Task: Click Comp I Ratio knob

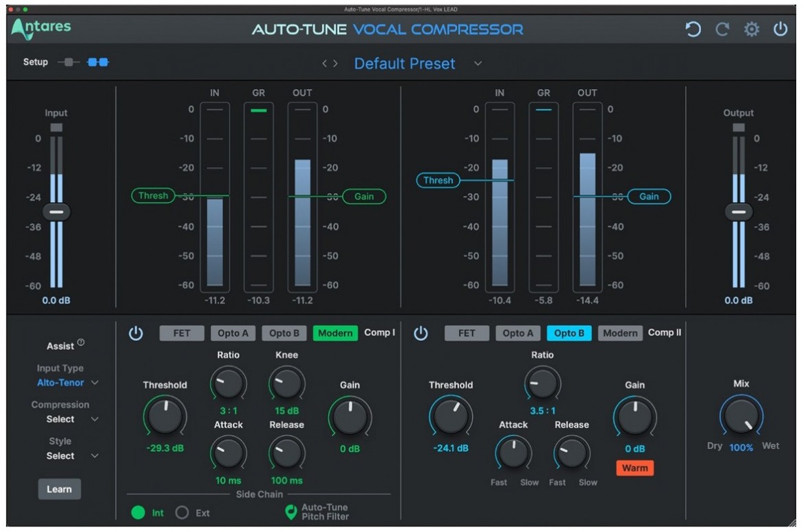Action: coord(228,383)
